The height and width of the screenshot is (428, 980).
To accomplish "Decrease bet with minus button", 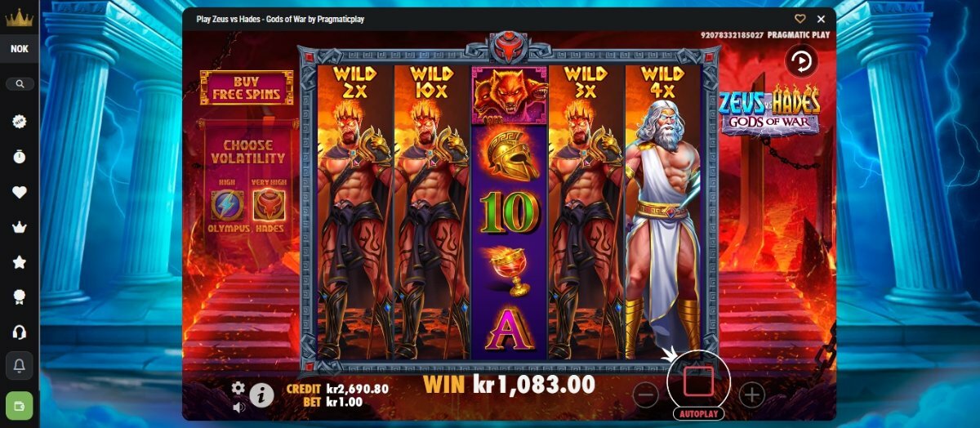I will pyautogui.click(x=645, y=395).
